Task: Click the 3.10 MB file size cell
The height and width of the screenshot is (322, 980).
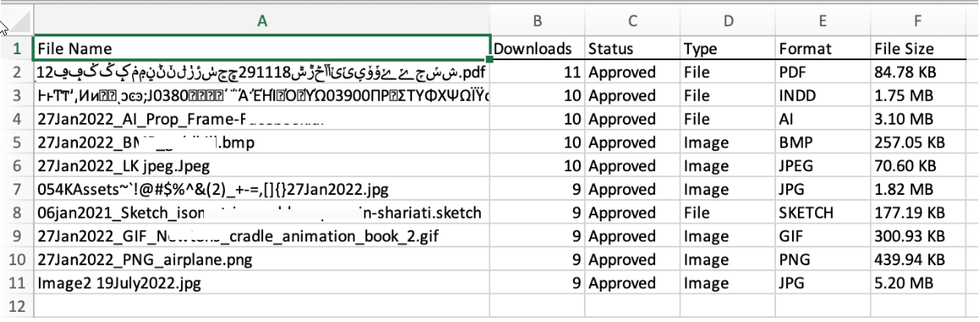Action: point(917,119)
